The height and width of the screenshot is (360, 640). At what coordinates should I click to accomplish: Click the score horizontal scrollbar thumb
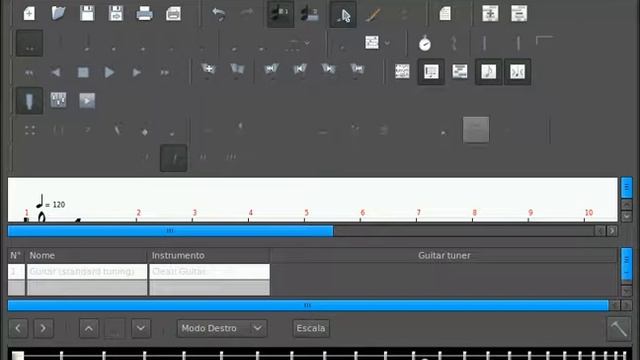click(171, 231)
